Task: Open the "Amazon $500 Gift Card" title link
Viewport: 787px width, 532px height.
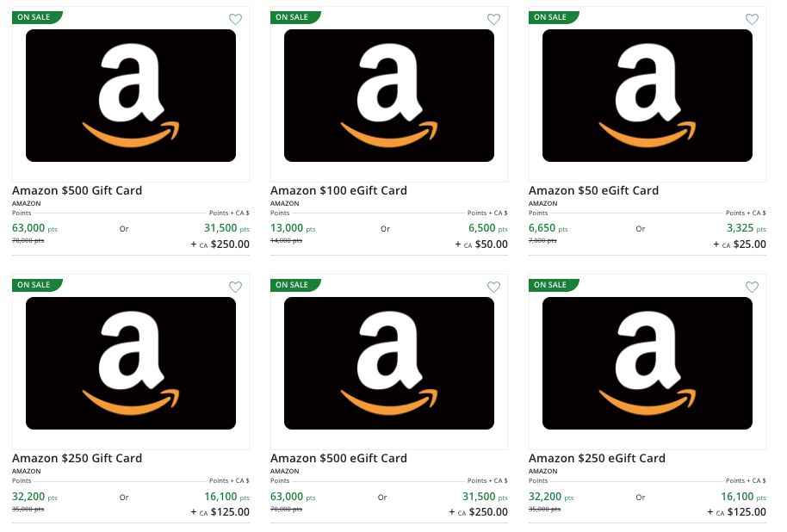Action: point(77,190)
